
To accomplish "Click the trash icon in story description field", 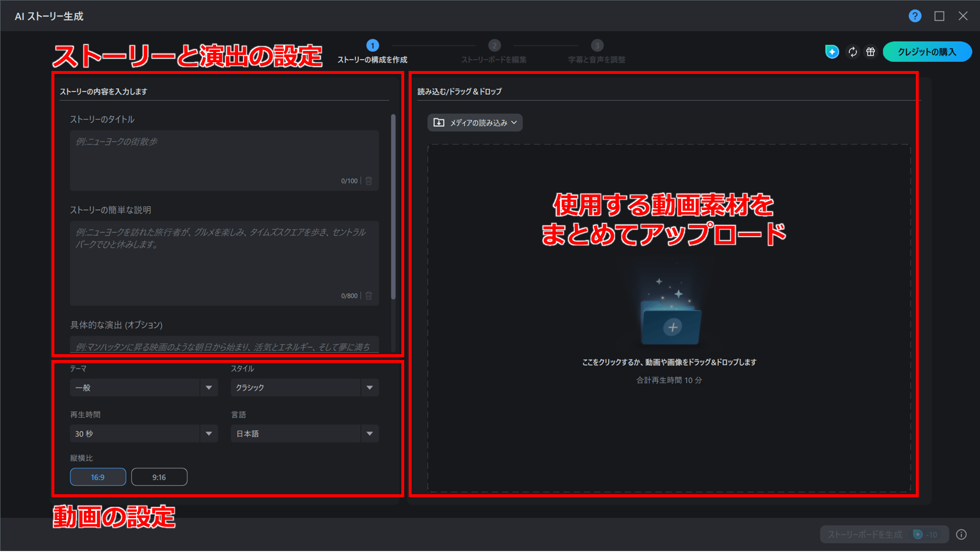I will 369,296.
